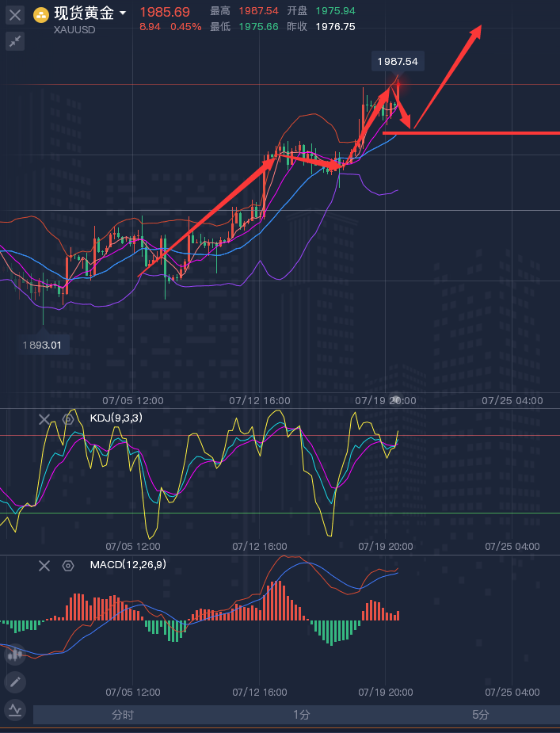Switch to the 1分 timeframe tab
Image resolution: width=560 pixels, height=733 pixels.
pos(301,715)
